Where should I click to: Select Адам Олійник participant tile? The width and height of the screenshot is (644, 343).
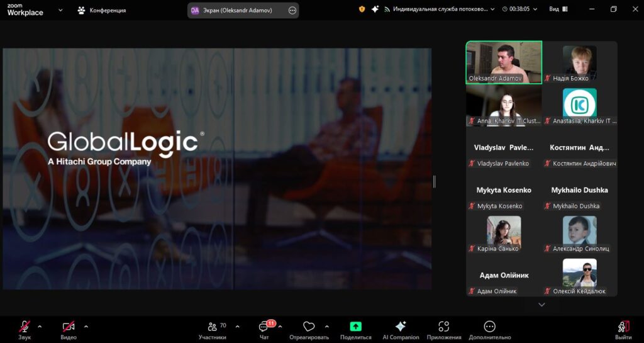504,276
